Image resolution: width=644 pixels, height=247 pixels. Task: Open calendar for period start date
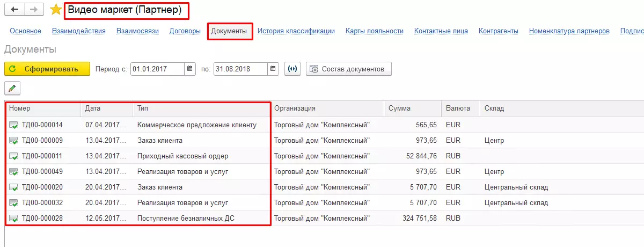[x=191, y=69]
